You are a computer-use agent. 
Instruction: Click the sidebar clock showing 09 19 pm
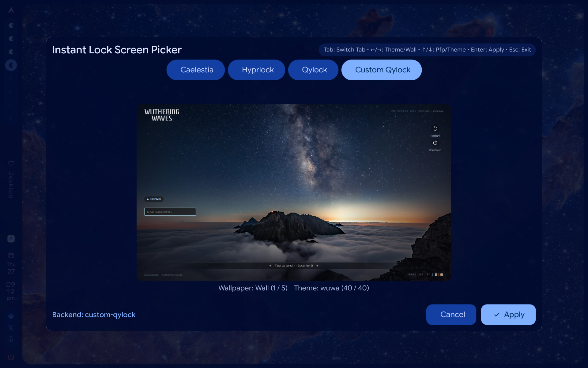(x=11, y=291)
